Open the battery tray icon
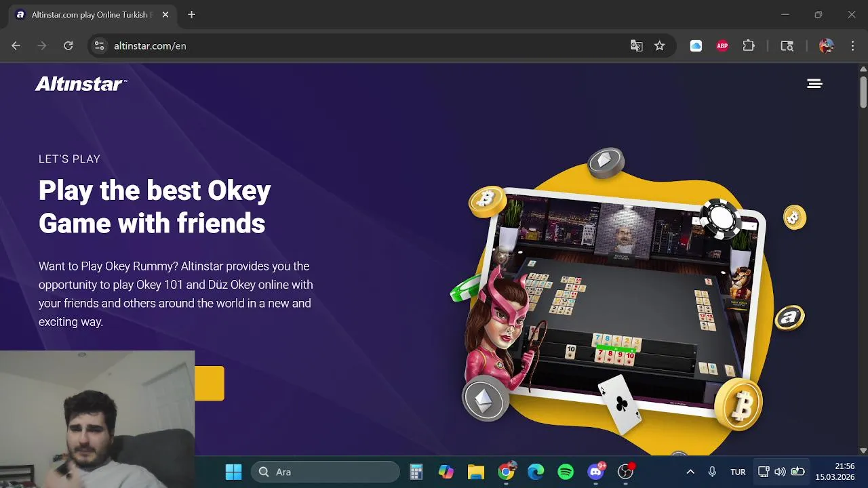Viewport: 868px width, 488px height. click(797, 472)
